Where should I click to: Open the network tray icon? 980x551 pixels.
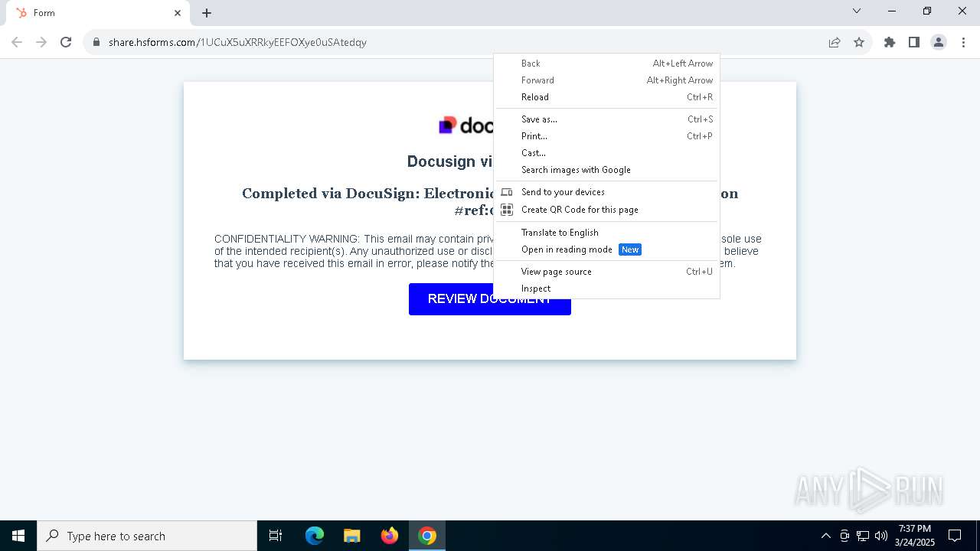(863, 536)
